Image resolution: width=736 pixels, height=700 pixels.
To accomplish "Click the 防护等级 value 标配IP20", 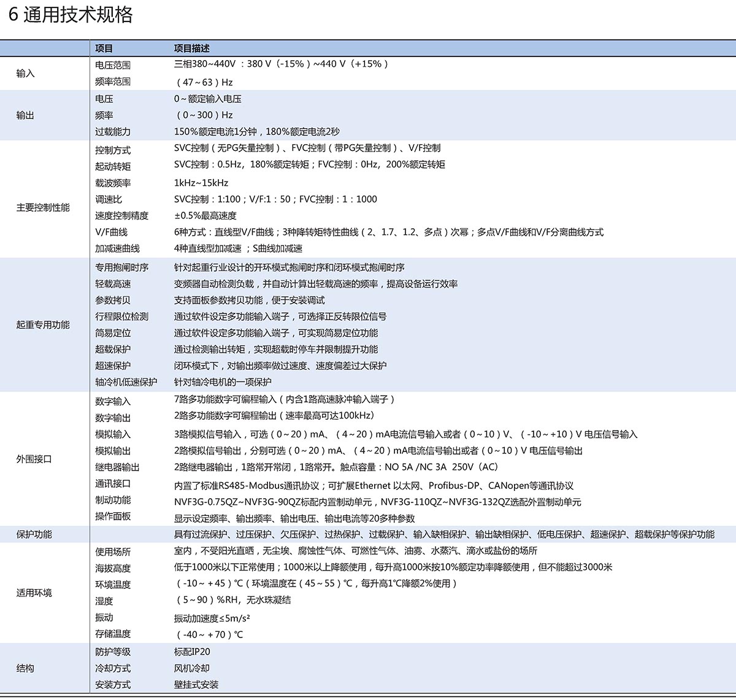I will tap(192, 652).
